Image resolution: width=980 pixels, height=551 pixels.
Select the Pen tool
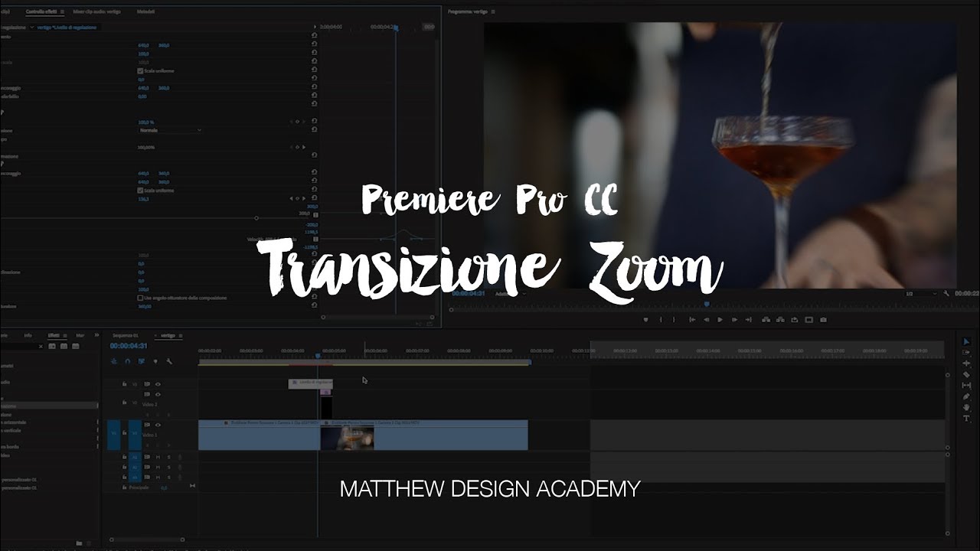tap(966, 396)
